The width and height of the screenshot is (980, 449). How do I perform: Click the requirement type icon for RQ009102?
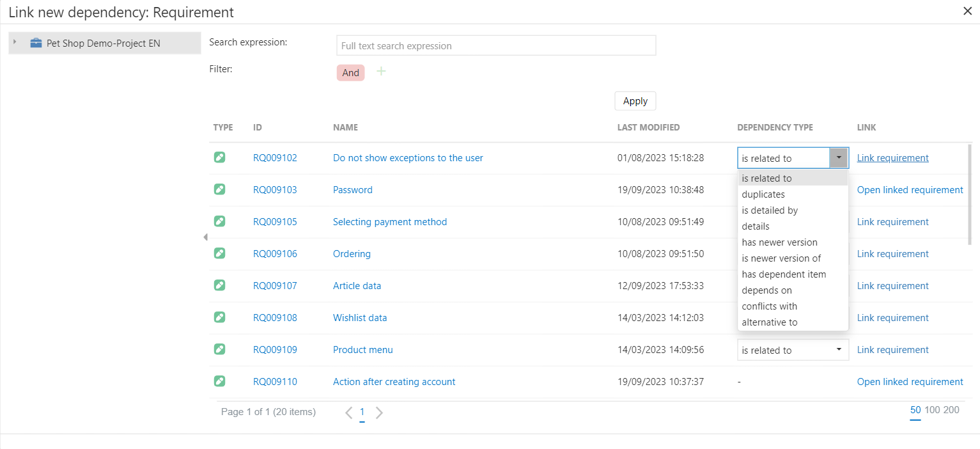point(219,157)
